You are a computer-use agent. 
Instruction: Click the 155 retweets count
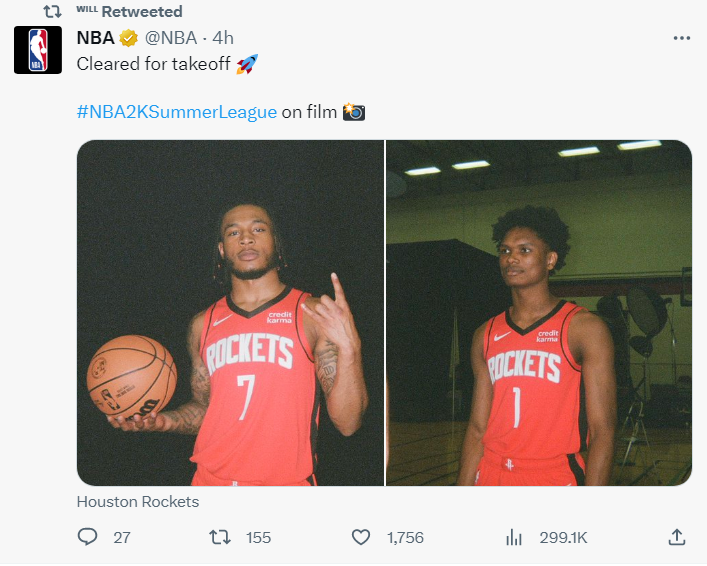click(258, 538)
